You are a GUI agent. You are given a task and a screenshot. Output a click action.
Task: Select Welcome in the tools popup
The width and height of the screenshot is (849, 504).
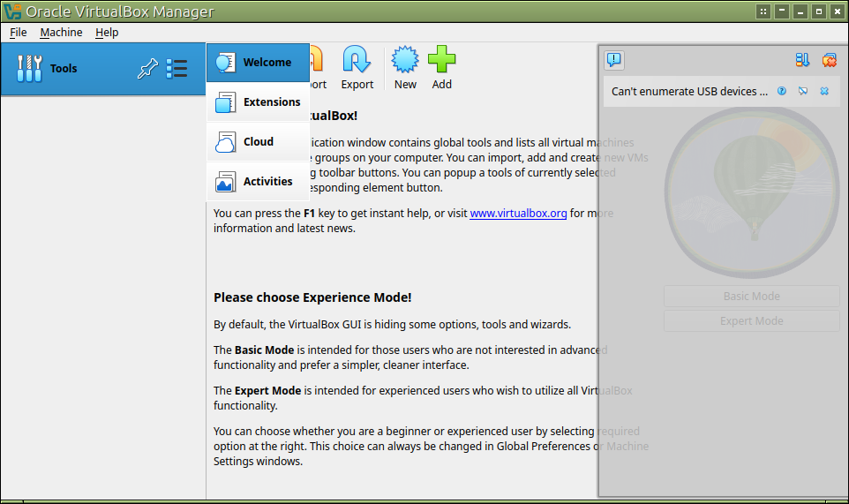click(x=258, y=63)
